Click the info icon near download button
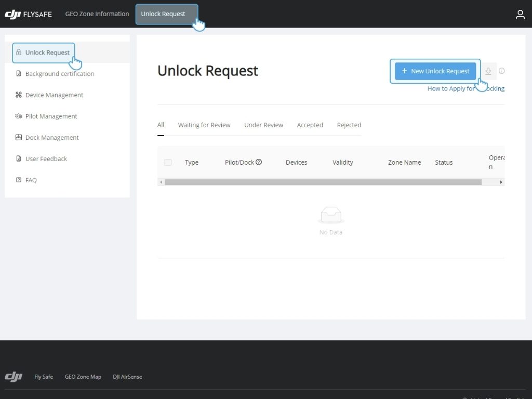 (x=502, y=71)
